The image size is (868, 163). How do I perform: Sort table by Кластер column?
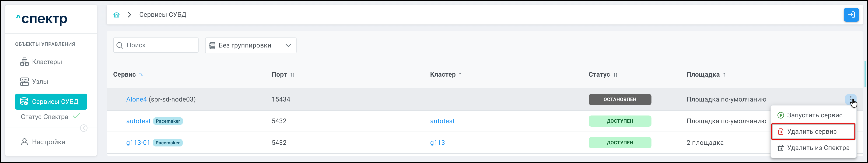click(461, 75)
